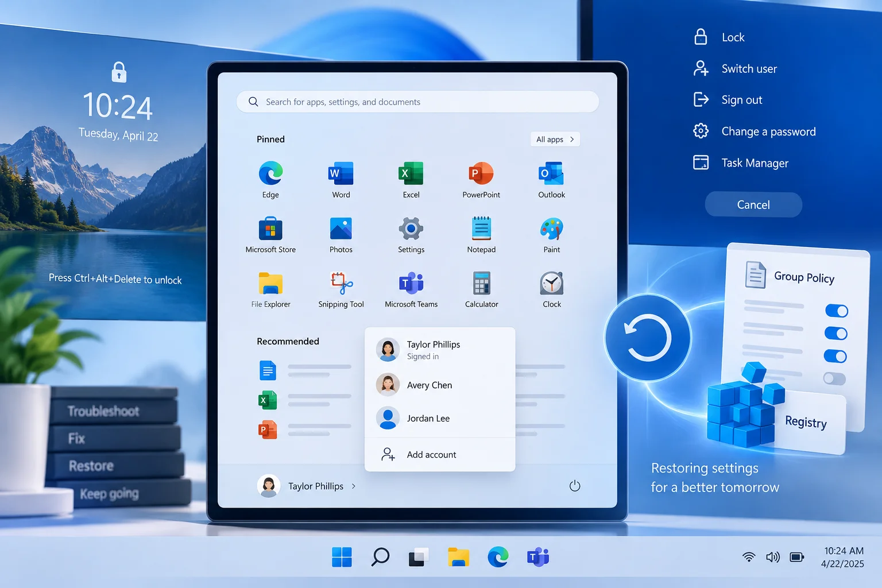882x588 pixels.
Task: Click the power button in Start menu
Action: [x=575, y=486]
